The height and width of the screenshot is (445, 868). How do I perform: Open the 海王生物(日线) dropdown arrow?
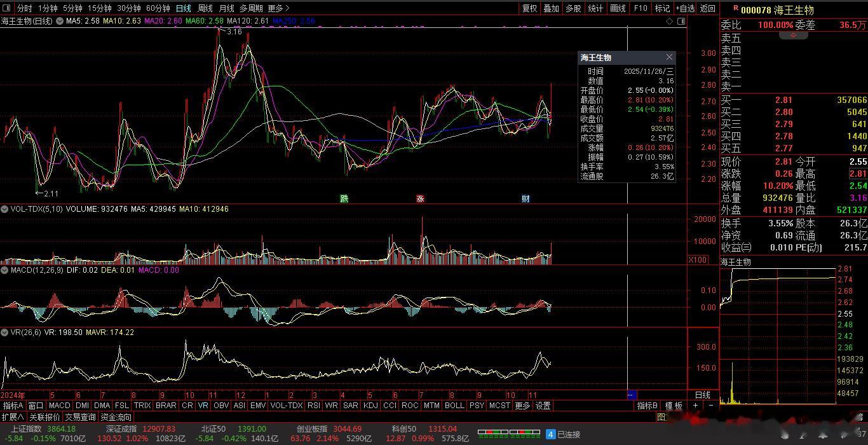60,21
